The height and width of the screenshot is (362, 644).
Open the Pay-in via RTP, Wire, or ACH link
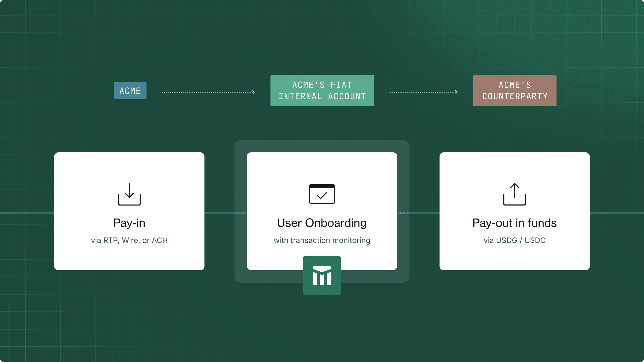pos(130,241)
